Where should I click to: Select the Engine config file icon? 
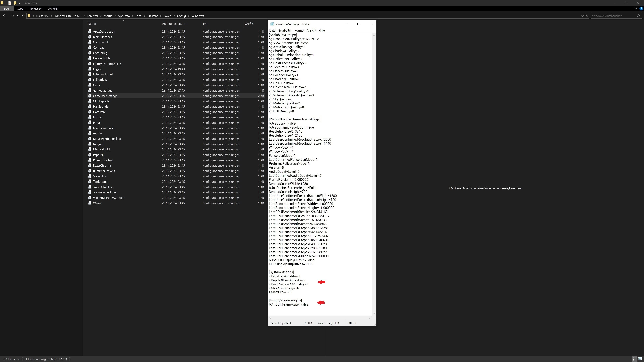[90, 69]
